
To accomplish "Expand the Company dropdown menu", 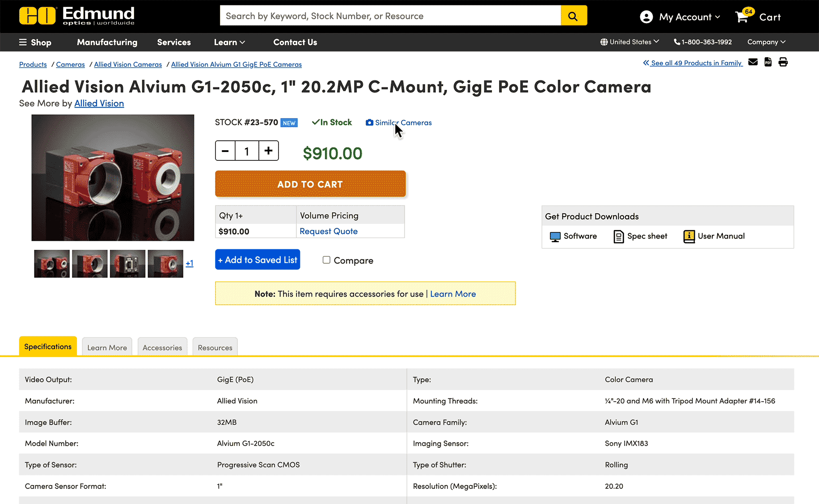I will pos(766,42).
